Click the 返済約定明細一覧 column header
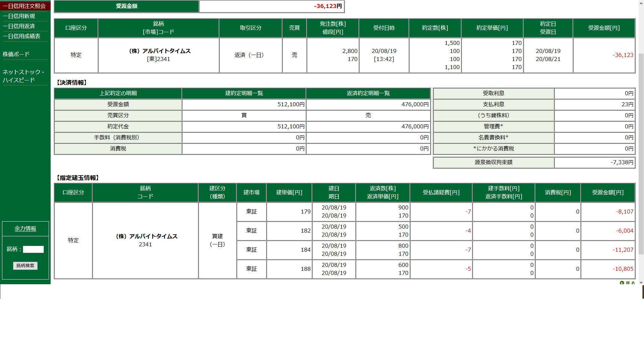Viewport: 644px width, 362px height. tap(368, 93)
